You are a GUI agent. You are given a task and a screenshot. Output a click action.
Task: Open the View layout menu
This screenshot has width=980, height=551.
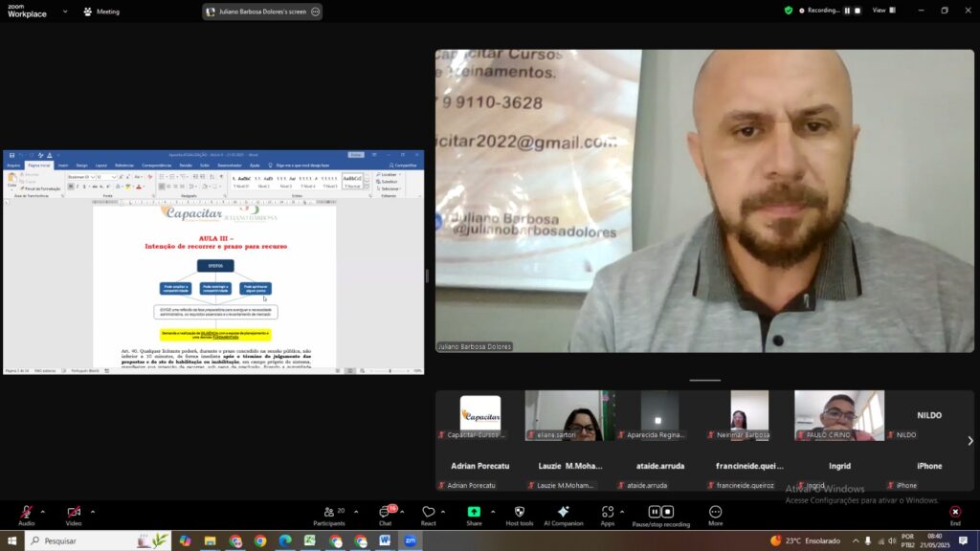884,11
